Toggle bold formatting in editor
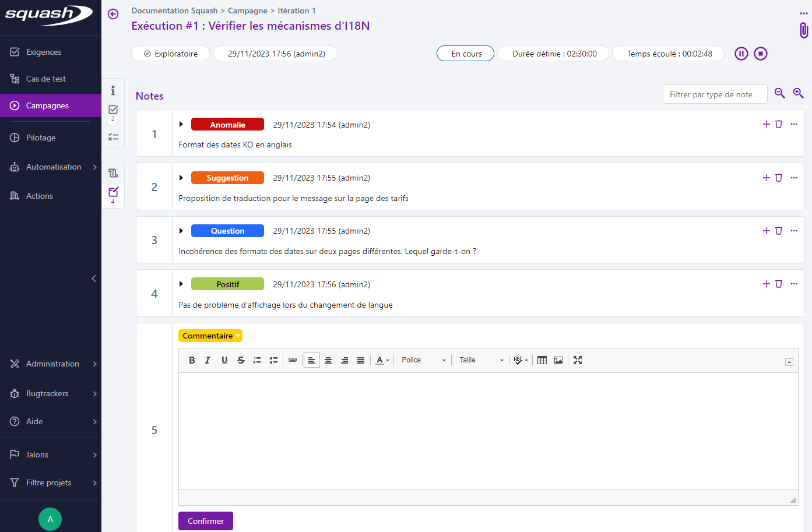The height and width of the screenshot is (532, 812). (x=192, y=360)
